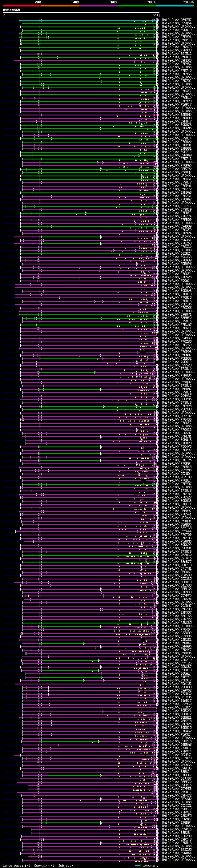Select the AV544565 query label
Screen dimensions: 197x868
point(11,10)
